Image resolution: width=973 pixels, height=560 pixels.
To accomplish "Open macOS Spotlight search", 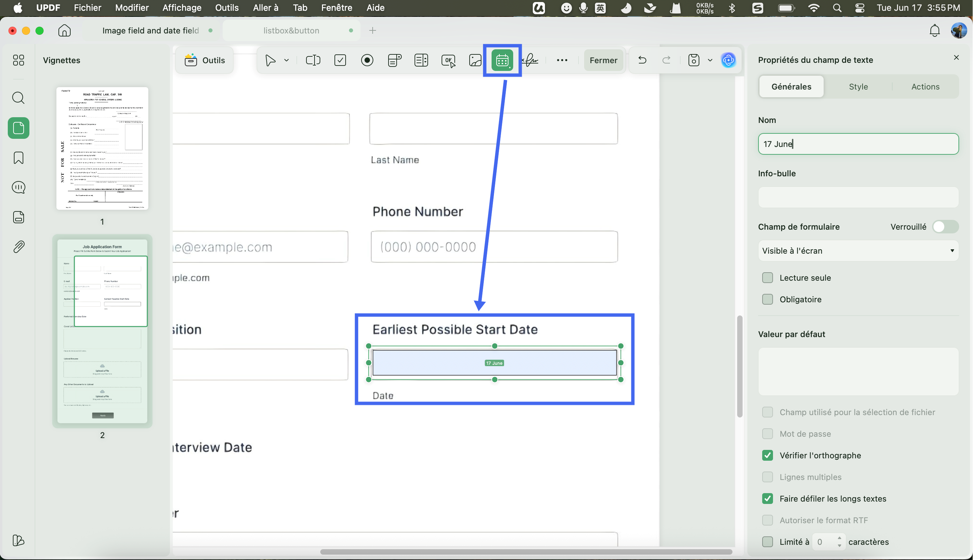I will click(837, 8).
